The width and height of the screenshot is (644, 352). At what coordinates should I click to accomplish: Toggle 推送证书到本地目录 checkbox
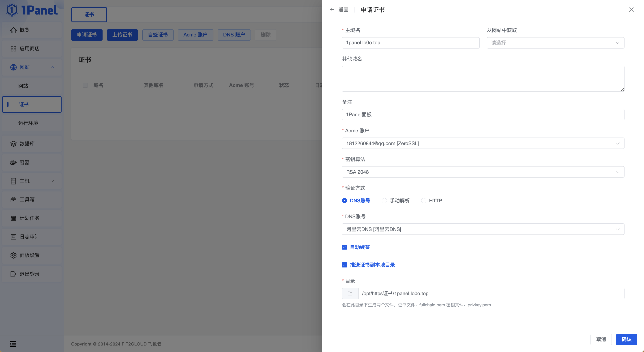344,265
